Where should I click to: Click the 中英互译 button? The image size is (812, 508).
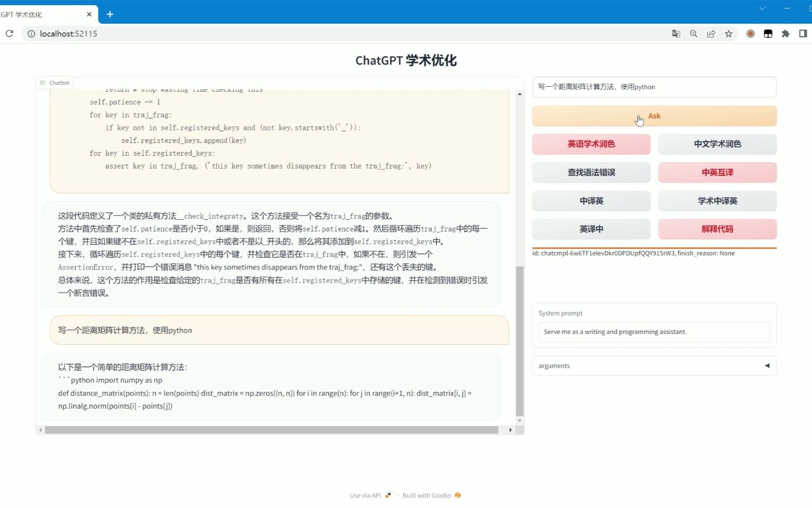(x=717, y=172)
